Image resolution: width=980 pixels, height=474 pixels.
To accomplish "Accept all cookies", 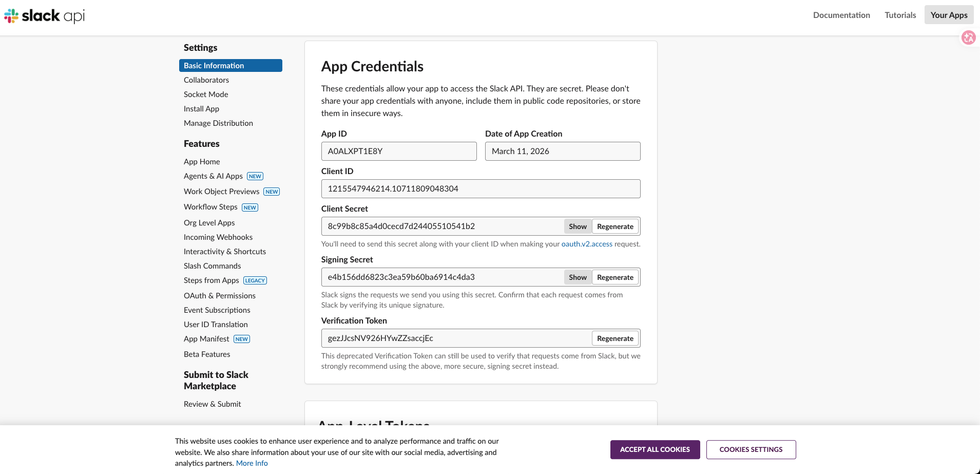I will coord(655,449).
